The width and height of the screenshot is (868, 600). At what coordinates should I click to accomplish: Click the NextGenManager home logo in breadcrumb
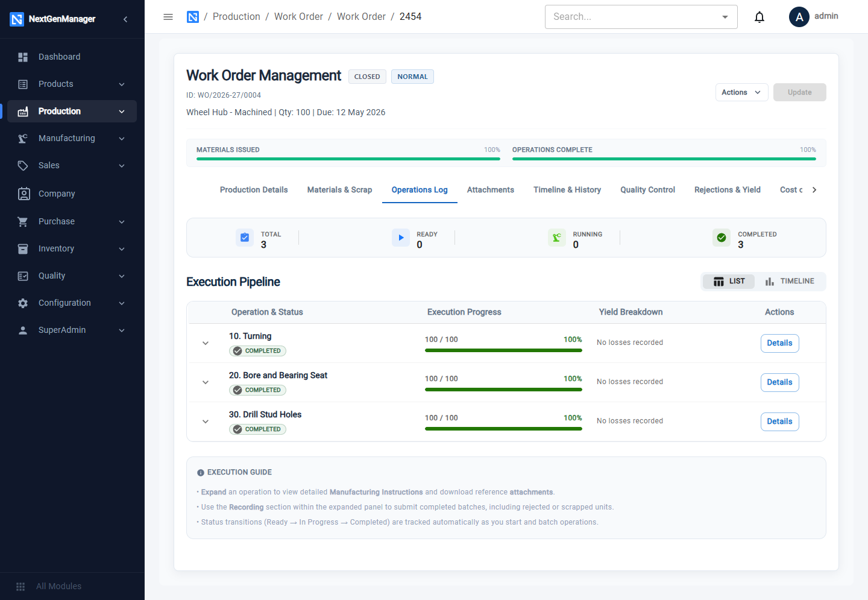[193, 17]
